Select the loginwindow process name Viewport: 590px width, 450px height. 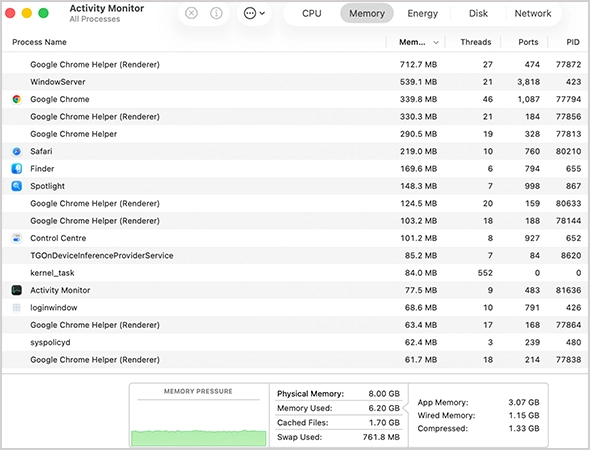(x=54, y=307)
